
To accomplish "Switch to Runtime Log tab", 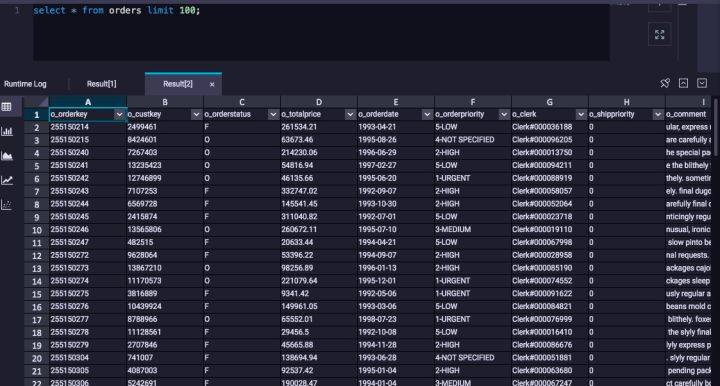I will coord(25,84).
